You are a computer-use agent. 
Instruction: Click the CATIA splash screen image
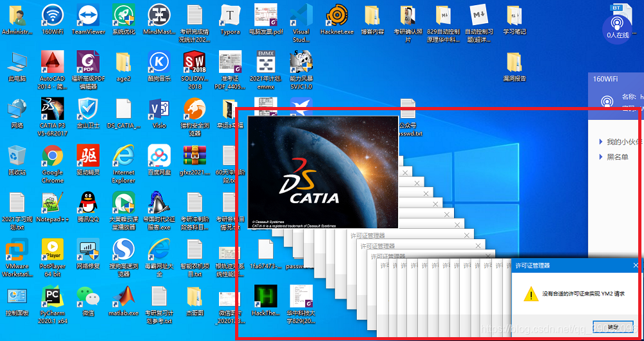[323, 172]
